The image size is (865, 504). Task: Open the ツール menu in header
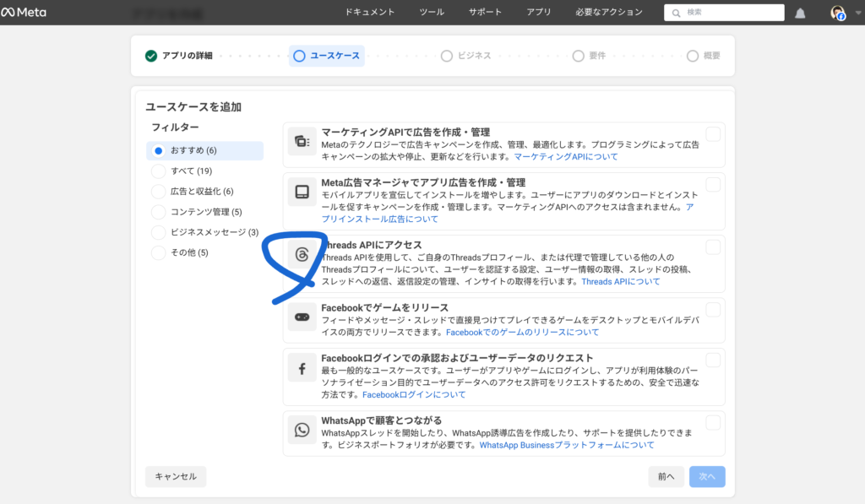(432, 13)
